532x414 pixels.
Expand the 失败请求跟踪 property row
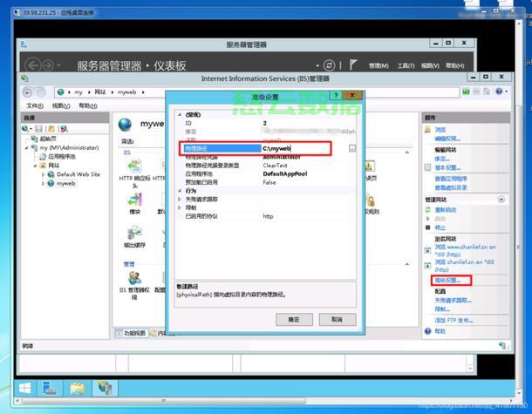coord(180,200)
